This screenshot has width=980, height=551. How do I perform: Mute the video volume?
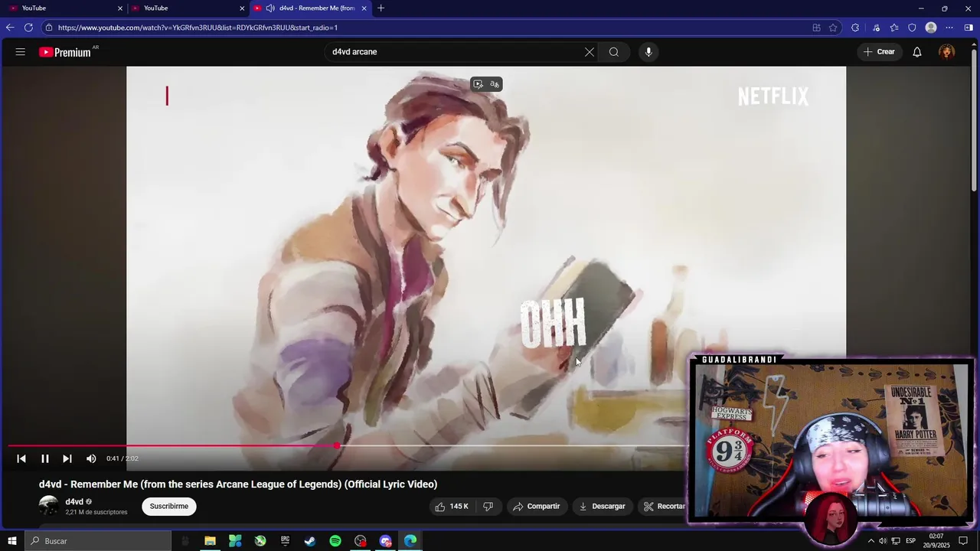[91, 458]
